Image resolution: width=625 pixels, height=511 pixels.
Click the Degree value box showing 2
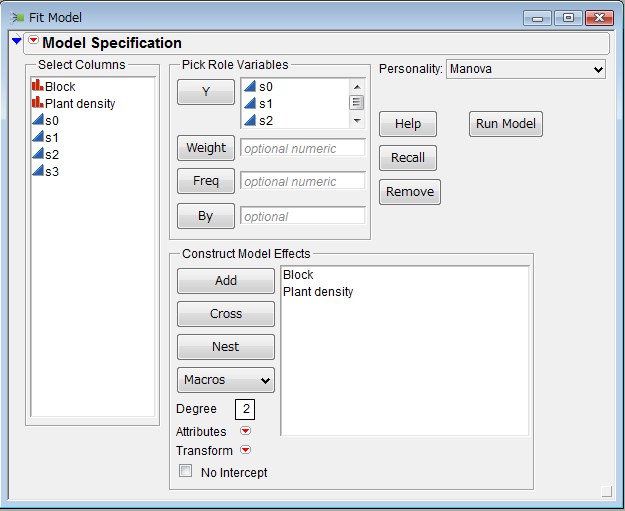pyautogui.click(x=245, y=409)
